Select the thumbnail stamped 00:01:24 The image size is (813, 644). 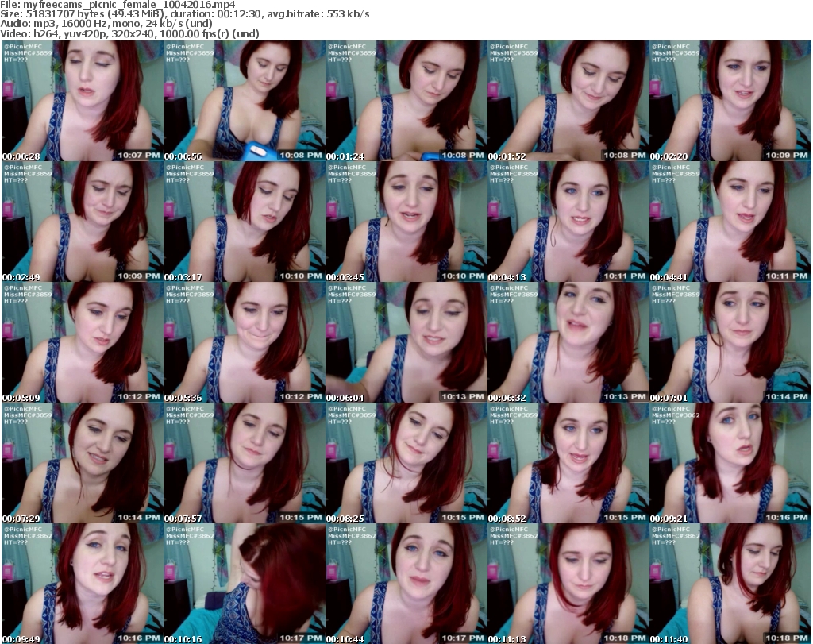click(406, 101)
